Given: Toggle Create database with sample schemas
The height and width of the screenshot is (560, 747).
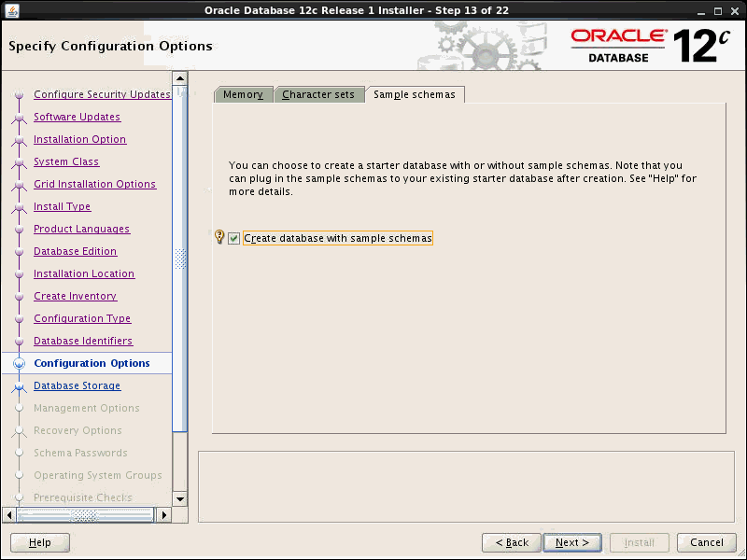Looking at the screenshot, I should coord(233,238).
